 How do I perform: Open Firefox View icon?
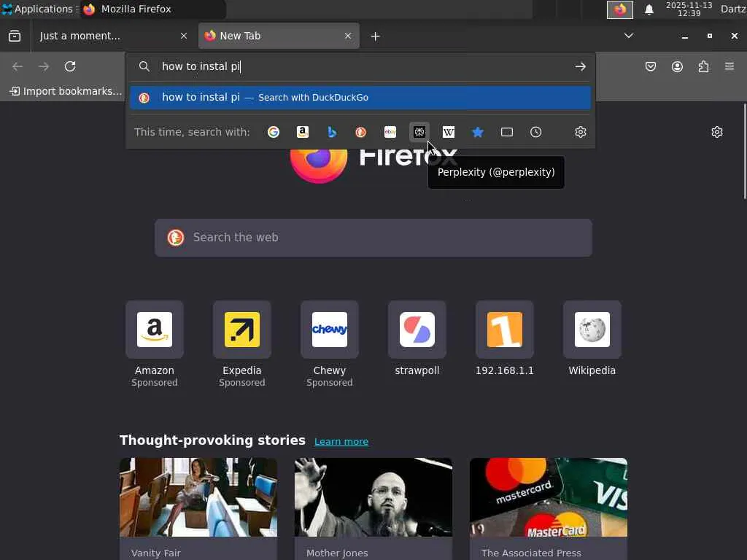pyautogui.click(x=15, y=36)
